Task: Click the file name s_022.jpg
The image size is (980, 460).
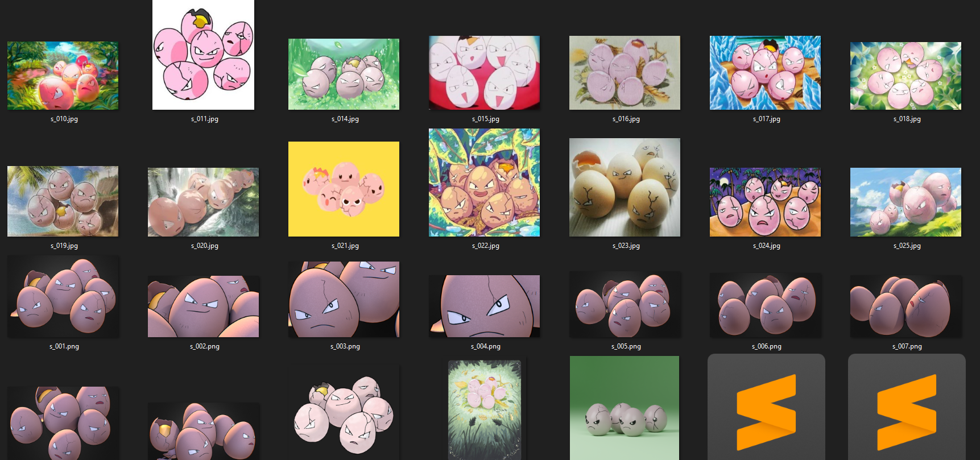Action: click(486, 246)
